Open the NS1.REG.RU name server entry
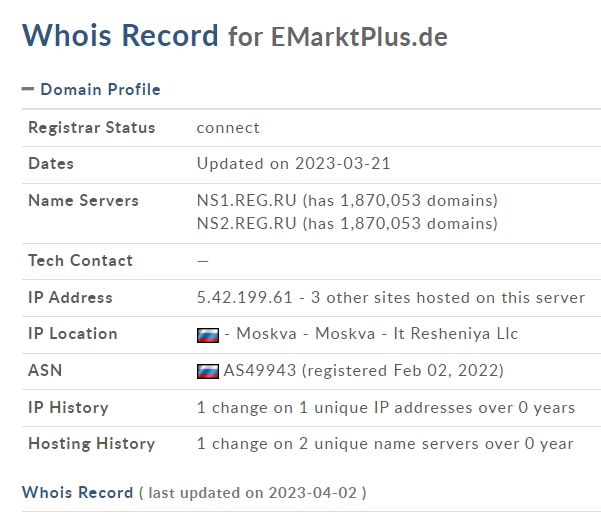Screen dimensions: 601x512 pos(246,200)
